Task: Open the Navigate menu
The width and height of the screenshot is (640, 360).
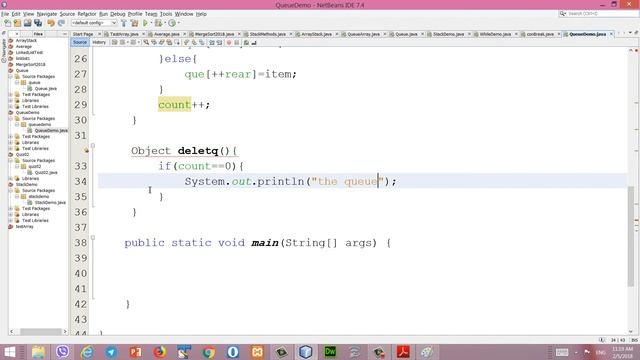Action: tap(47, 14)
